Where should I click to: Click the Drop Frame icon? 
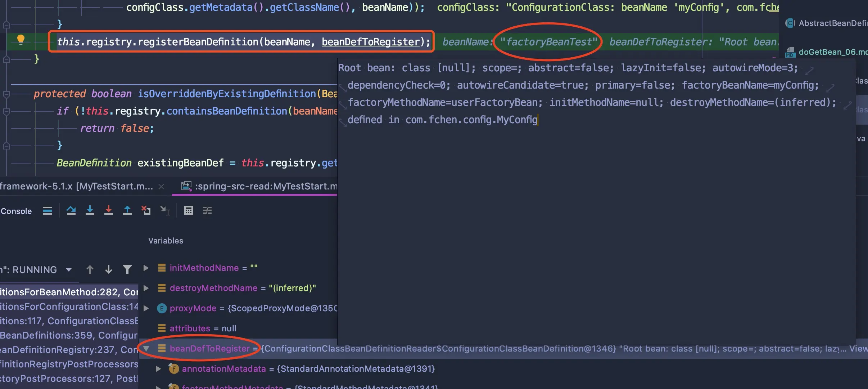coord(146,210)
